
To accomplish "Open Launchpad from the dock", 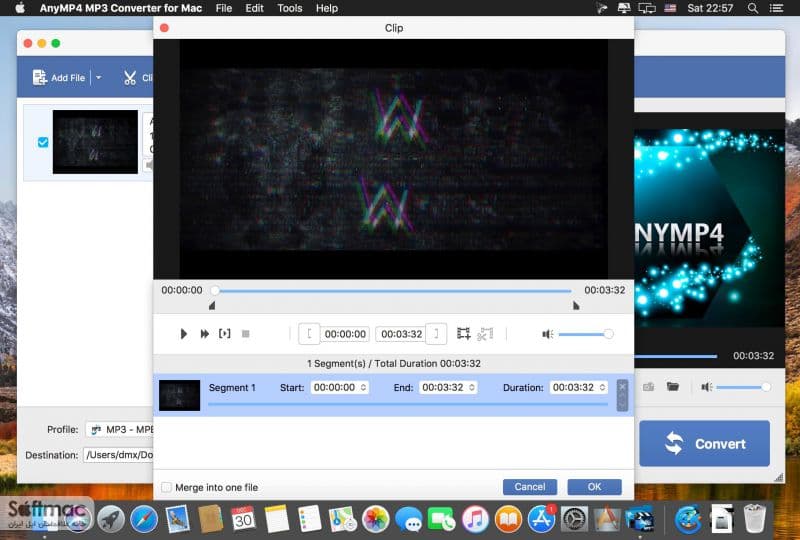I will click(x=111, y=520).
